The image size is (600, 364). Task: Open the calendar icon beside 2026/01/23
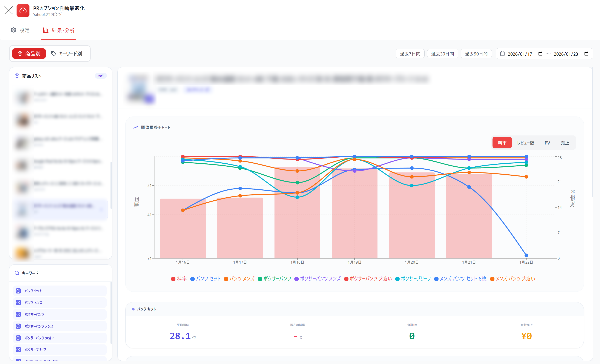pyautogui.click(x=586, y=54)
